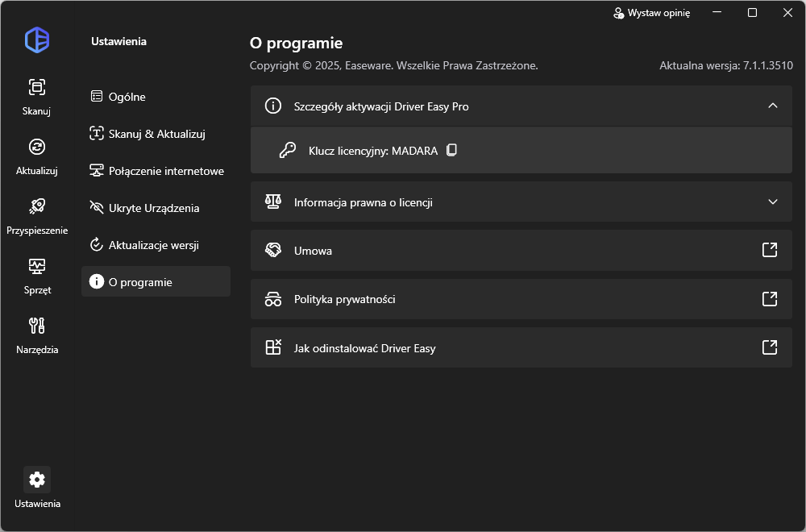Maximize the Driver Easy window
This screenshot has width=806, height=532.
[752, 12]
